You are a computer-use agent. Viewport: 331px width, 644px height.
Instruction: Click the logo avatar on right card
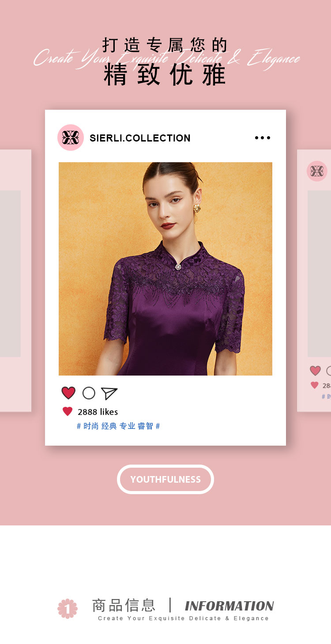tap(317, 171)
